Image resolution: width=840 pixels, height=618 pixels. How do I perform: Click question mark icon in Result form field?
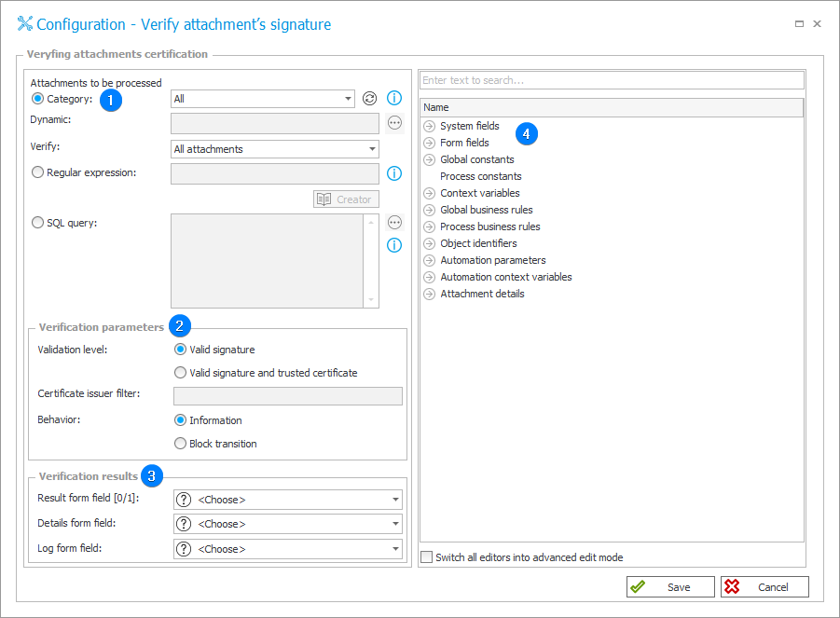tap(184, 500)
